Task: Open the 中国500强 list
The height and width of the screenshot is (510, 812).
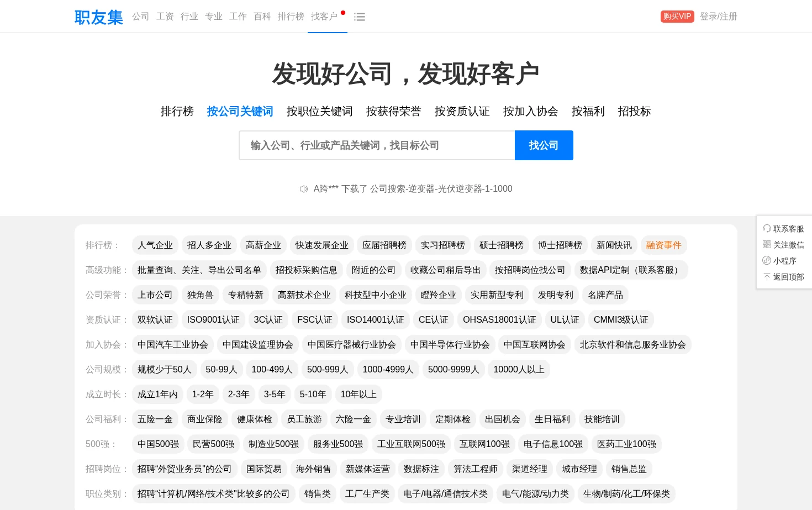Action: [158, 444]
